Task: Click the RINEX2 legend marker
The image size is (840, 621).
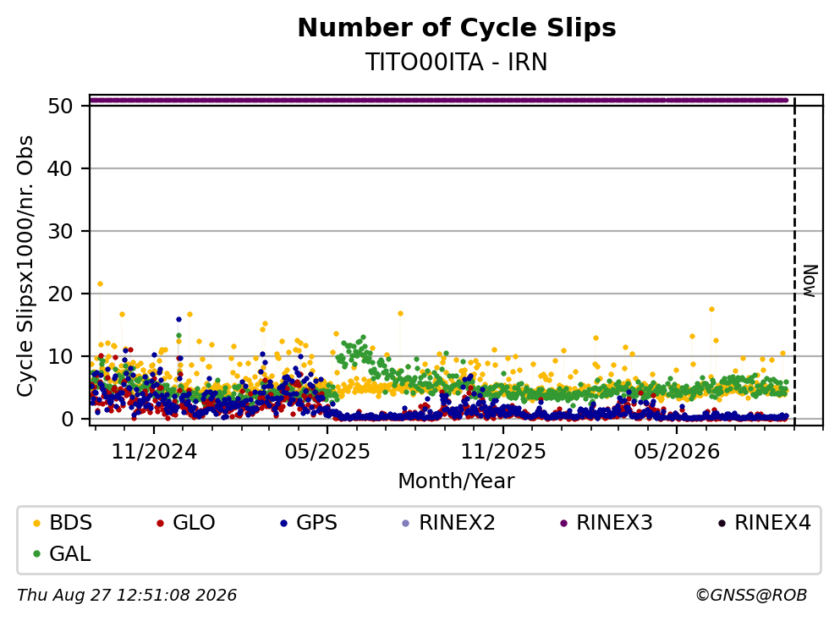Action: [x=405, y=523]
